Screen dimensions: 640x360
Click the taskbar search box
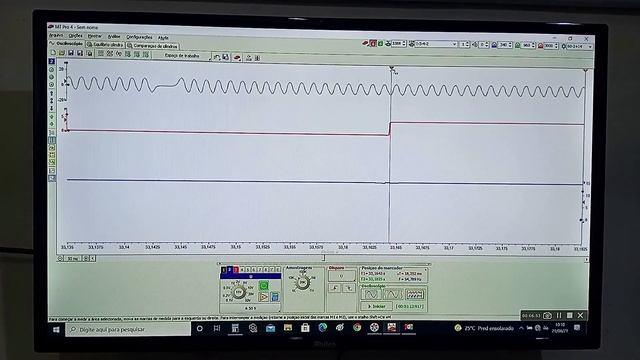tap(128, 329)
